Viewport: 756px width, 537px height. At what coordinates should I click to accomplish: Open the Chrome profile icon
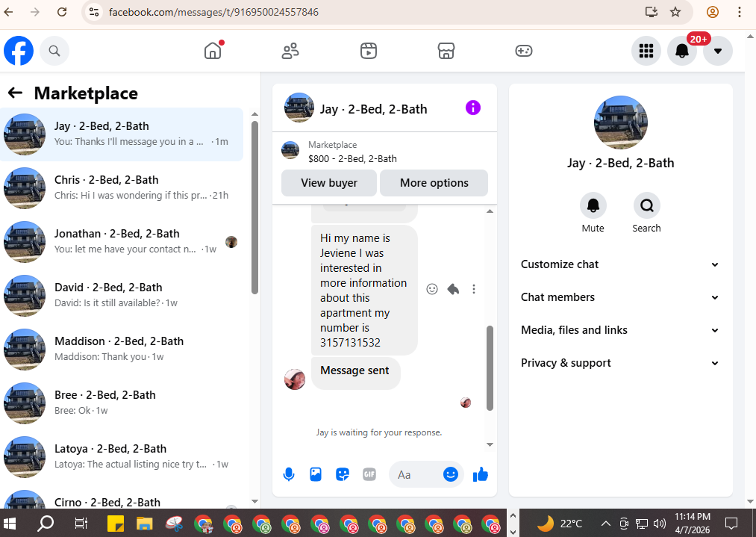(x=713, y=12)
